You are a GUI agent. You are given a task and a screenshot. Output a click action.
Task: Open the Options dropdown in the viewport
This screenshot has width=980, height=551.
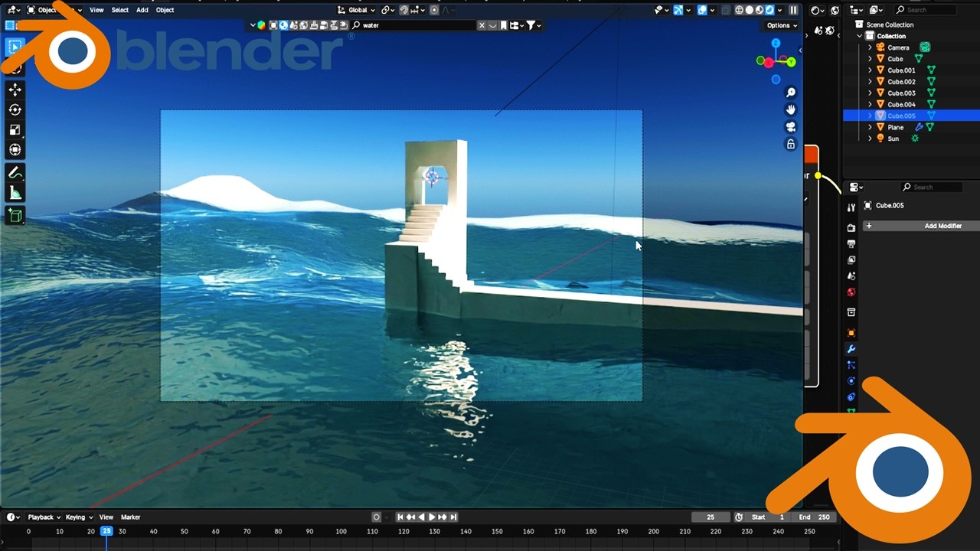[x=782, y=25]
